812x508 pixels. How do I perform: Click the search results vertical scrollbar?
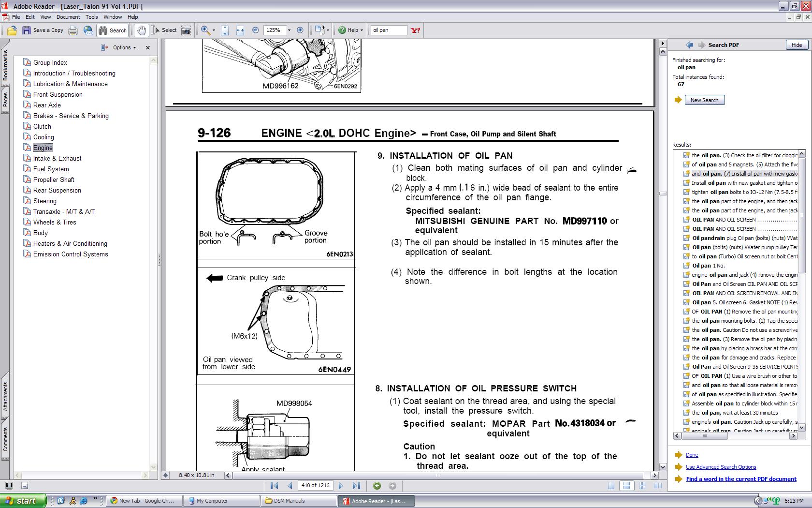point(802,290)
